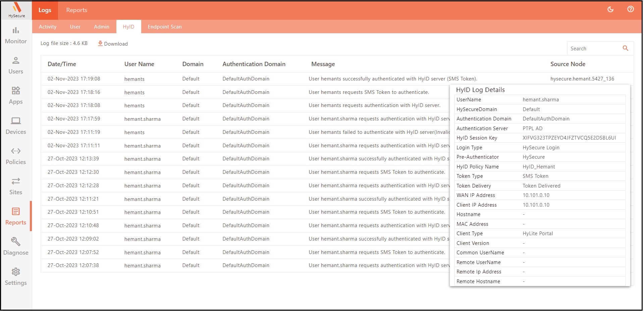Click source node hysecure.hemant.5427_136

click(x=582, y=79)
